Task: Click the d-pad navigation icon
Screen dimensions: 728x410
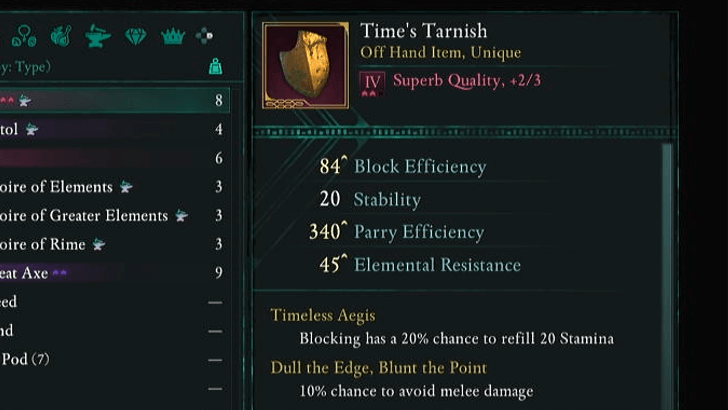Action: [x=204, y=37]
